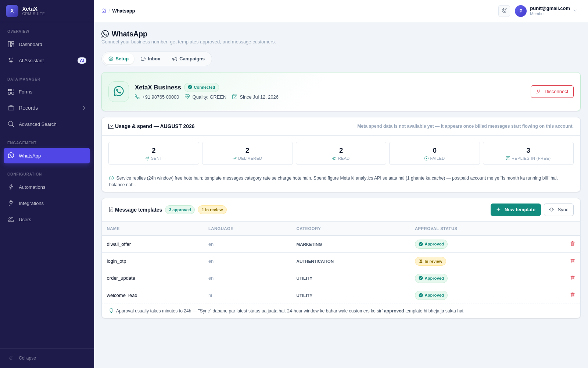Click the AI badge next to AI Assistant
This screenshot has height=368, width=588.
[82, 60]
